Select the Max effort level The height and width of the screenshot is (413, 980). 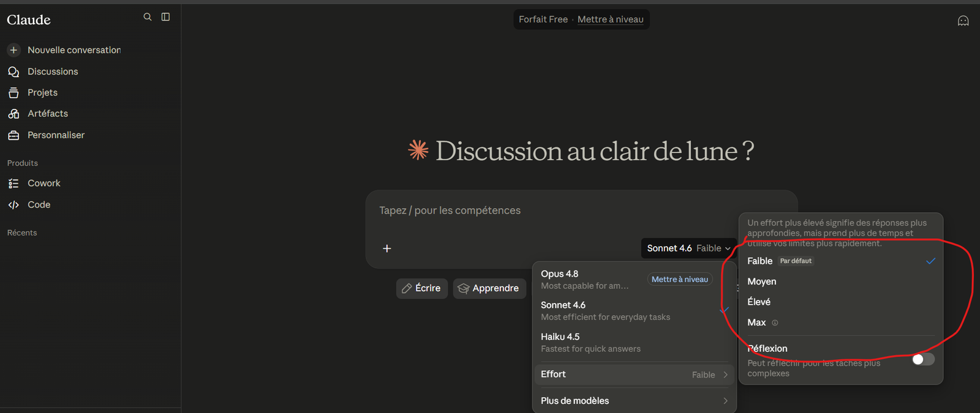841,322
